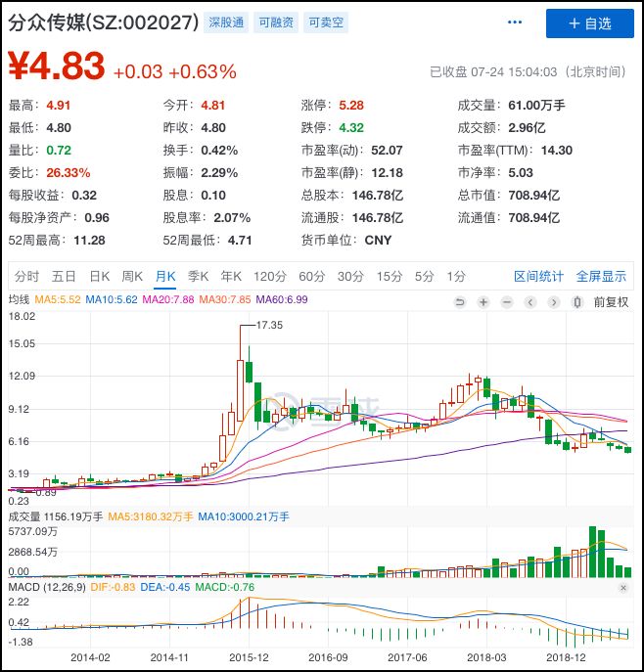The height and width of the screenshot is (672, 644).
Task: Click the 换手 0.42% value
Action: [x=219, y=151]
